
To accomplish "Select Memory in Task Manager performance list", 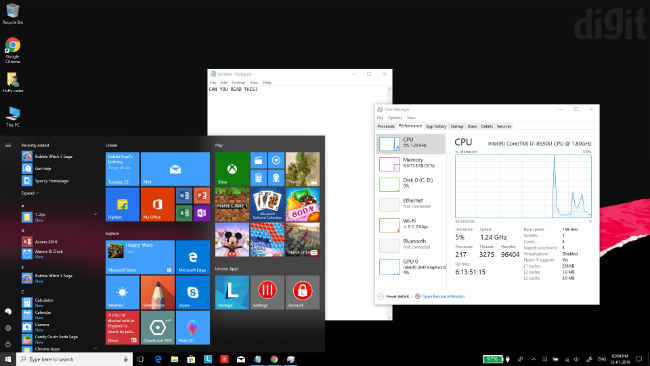I will [x=411, y=164].
